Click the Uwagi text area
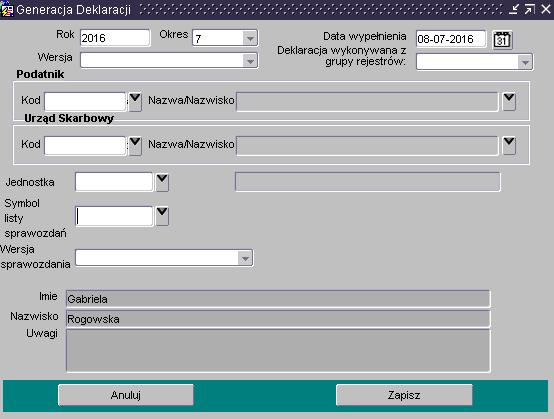The image size is (554, 419). tap(278, 351)
